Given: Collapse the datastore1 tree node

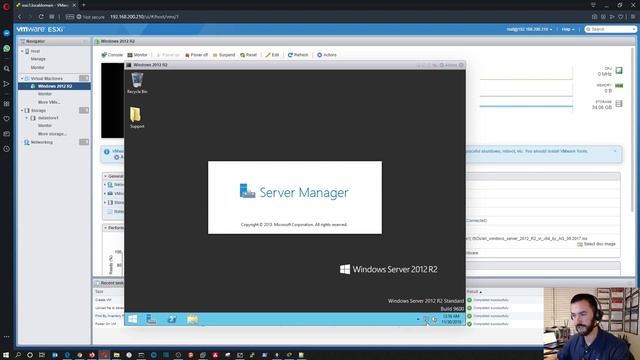Looking at the screenshot, I should [27, 118].
